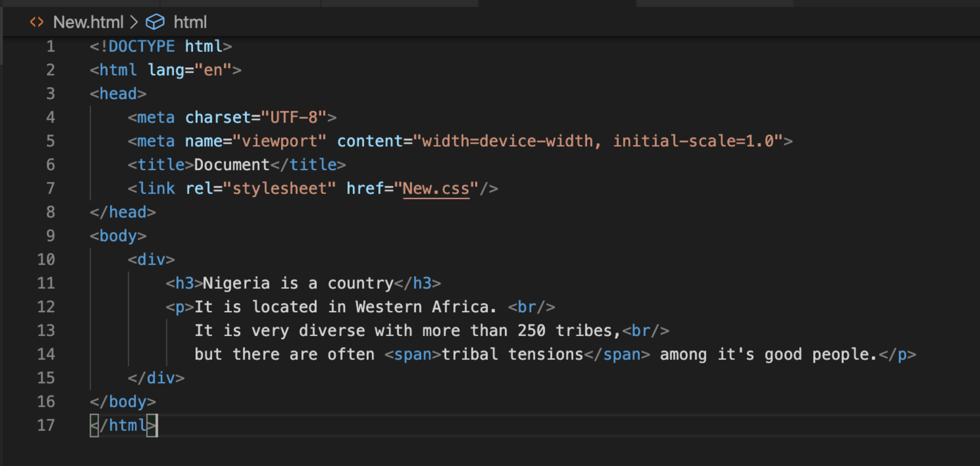Click the "stylesheet" rel value
Screen dimensions: 980x466
279,188
